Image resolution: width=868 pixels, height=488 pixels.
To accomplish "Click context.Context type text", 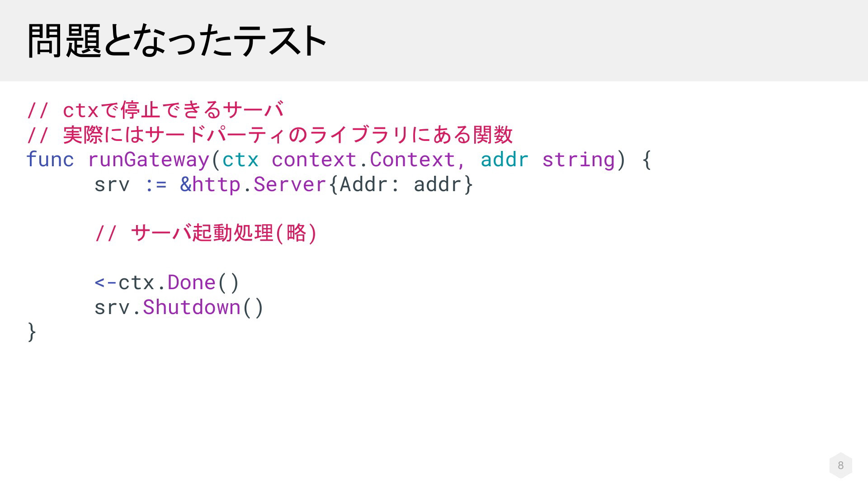I will [x=363, y=160].
